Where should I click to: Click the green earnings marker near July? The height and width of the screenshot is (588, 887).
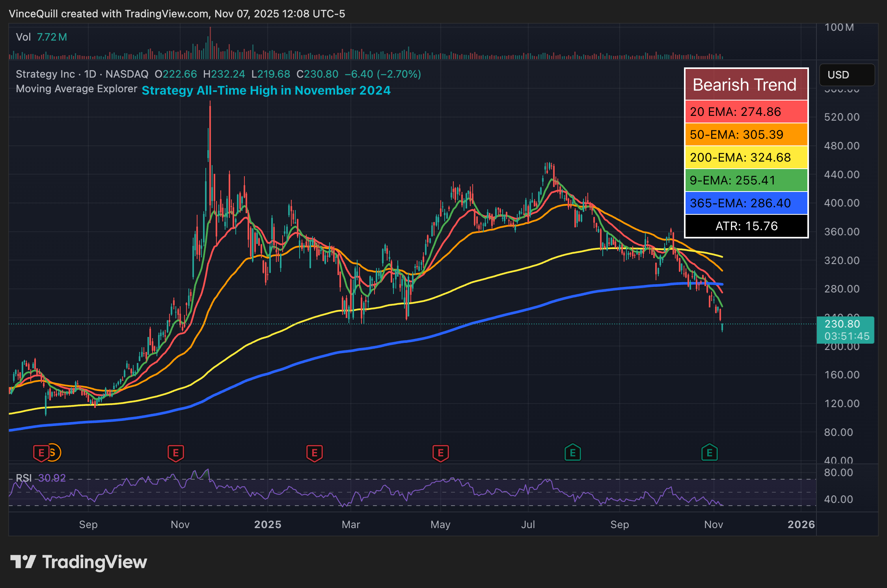coord(573,453)
